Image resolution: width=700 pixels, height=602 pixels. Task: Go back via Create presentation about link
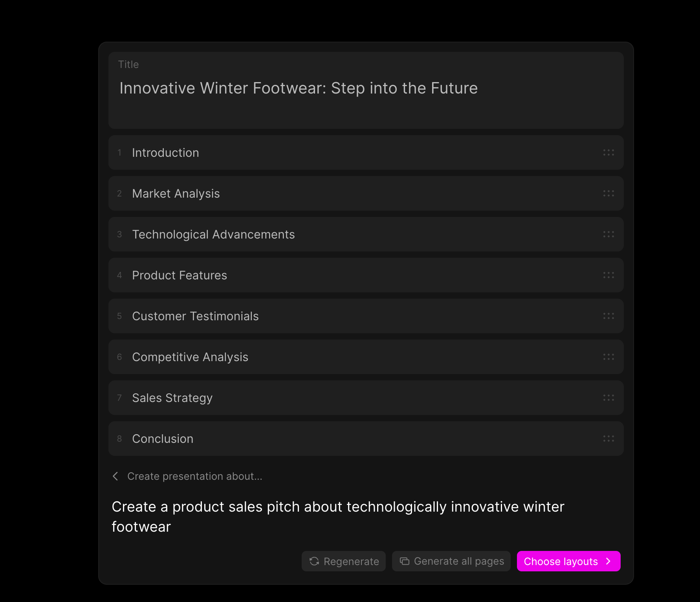(x=194, y=476)
